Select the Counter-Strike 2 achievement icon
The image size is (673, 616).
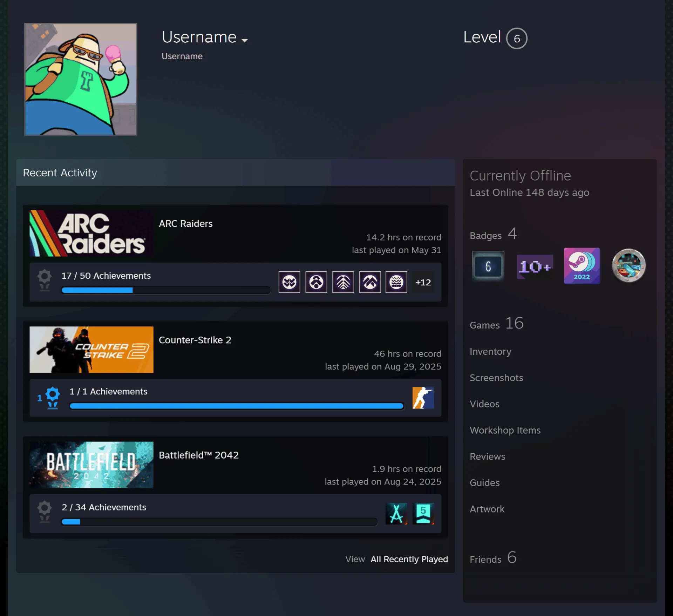(x=423, y=398)
